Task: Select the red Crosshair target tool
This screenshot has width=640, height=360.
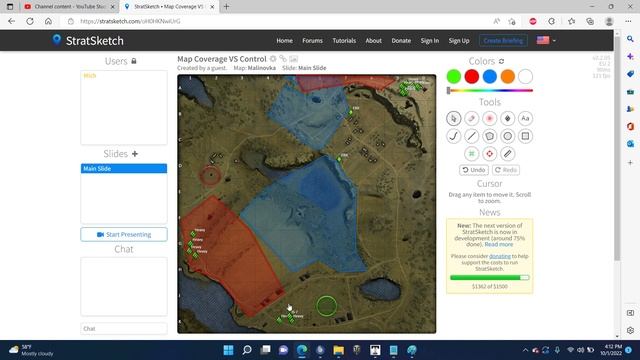Action: (x=489, y=154)
